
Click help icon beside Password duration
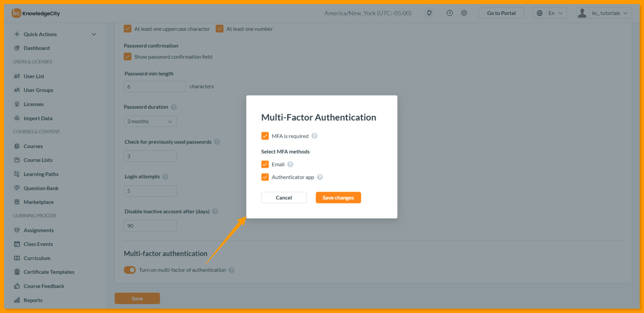[x=174, y=107]
